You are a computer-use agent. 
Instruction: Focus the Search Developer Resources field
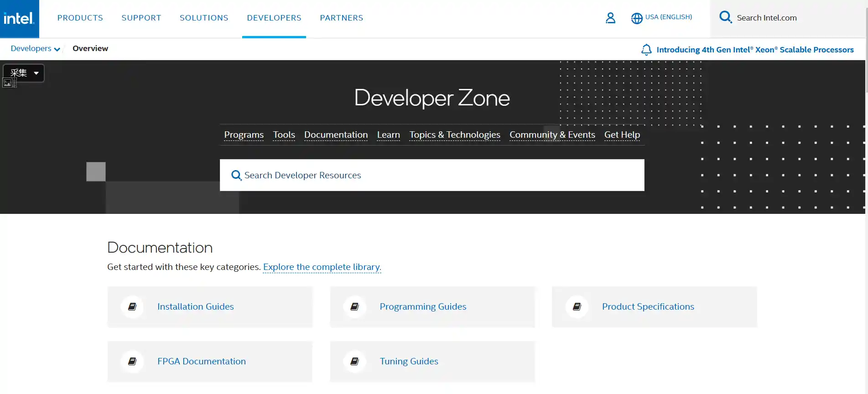(432, 175)
